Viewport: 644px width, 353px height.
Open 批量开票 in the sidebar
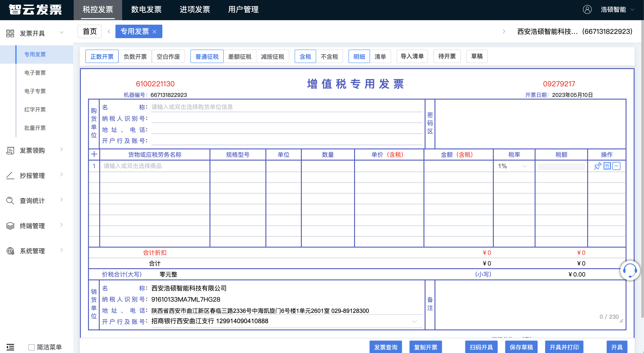tap(35, 128)
